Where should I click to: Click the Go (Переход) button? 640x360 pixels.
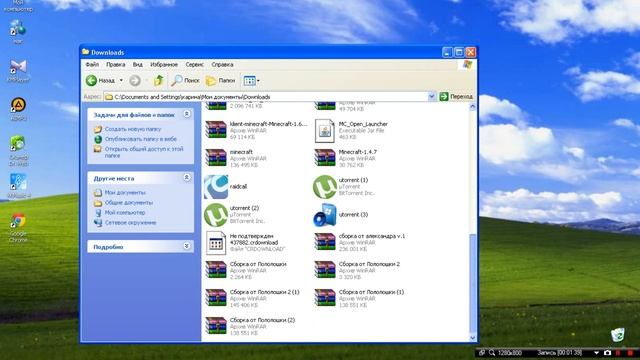[x=456, y=97]
